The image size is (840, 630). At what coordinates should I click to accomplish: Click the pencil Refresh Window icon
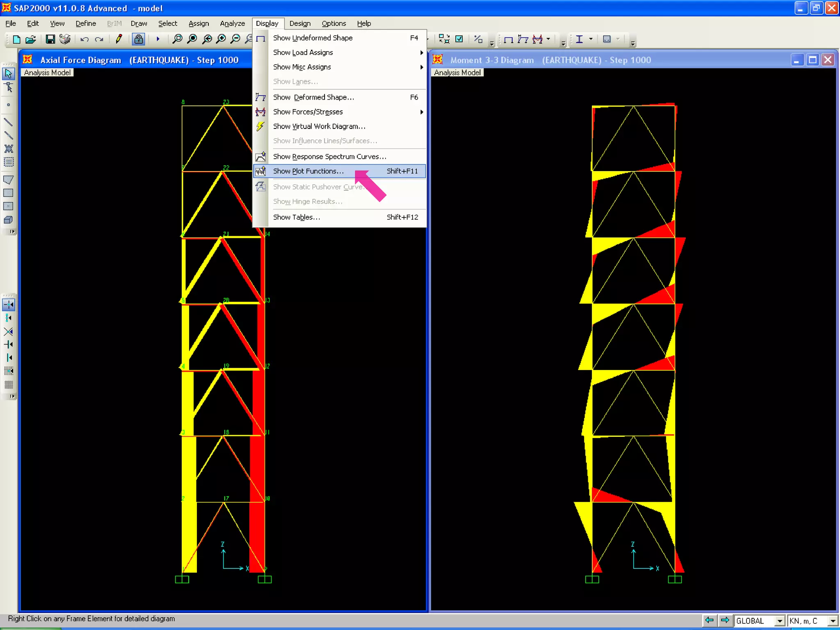point(119,39)
